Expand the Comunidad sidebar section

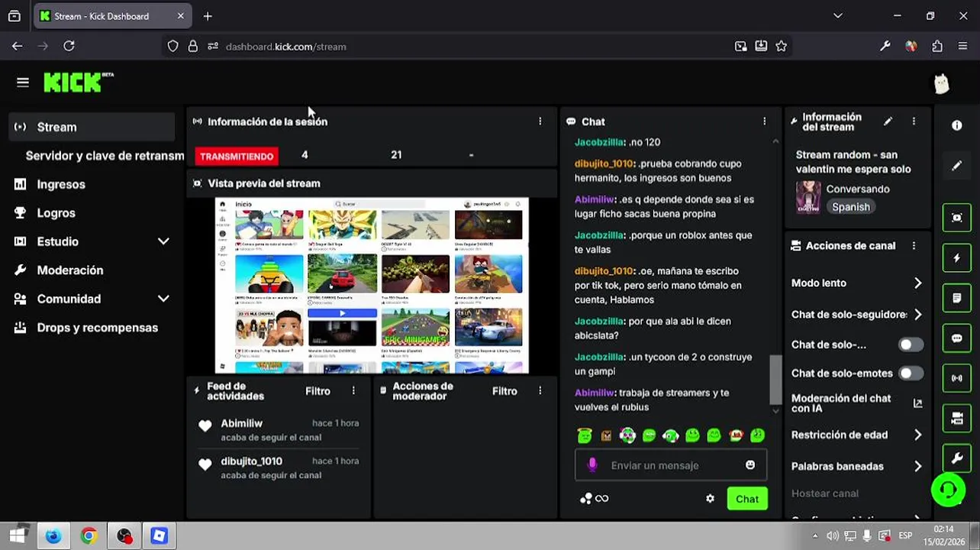pyautogui.click(x=163, y=299)
